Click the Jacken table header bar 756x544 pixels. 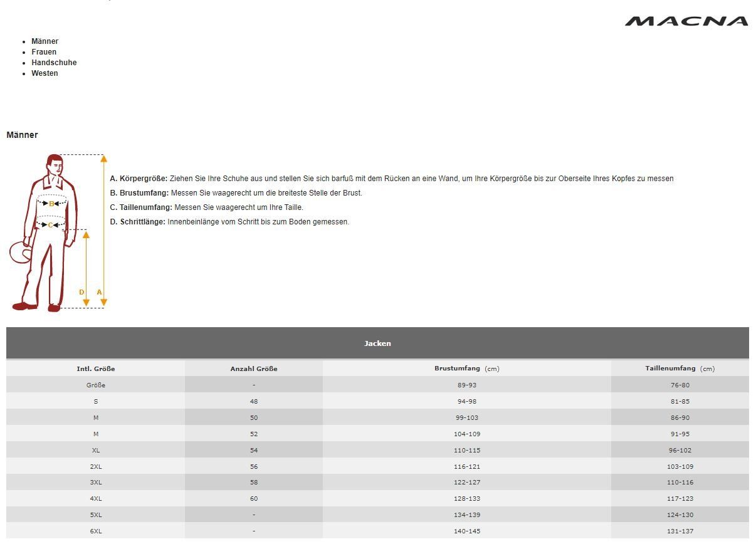(377, 343)
